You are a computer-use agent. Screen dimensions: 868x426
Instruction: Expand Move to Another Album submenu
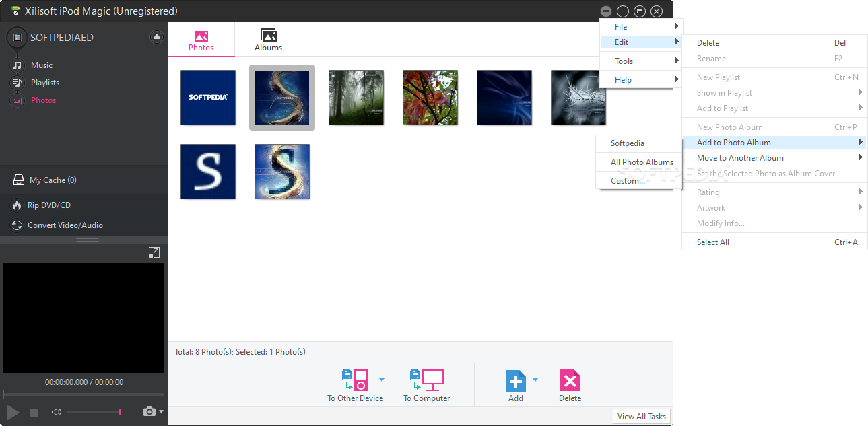pos(774,158)
